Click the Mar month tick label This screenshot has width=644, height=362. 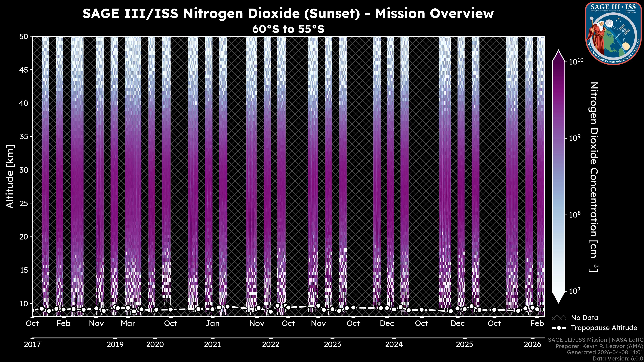(128, 323)
